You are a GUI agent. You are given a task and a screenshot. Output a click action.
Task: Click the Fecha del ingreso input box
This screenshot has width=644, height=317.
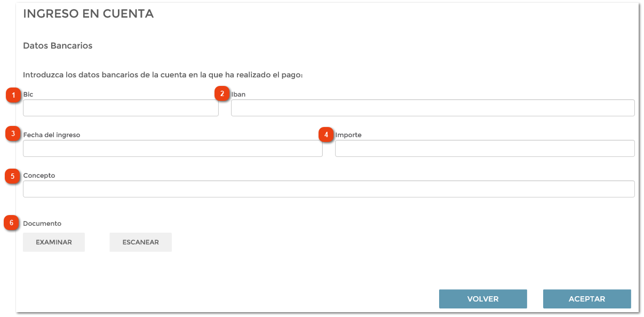[x=172, y=148]
